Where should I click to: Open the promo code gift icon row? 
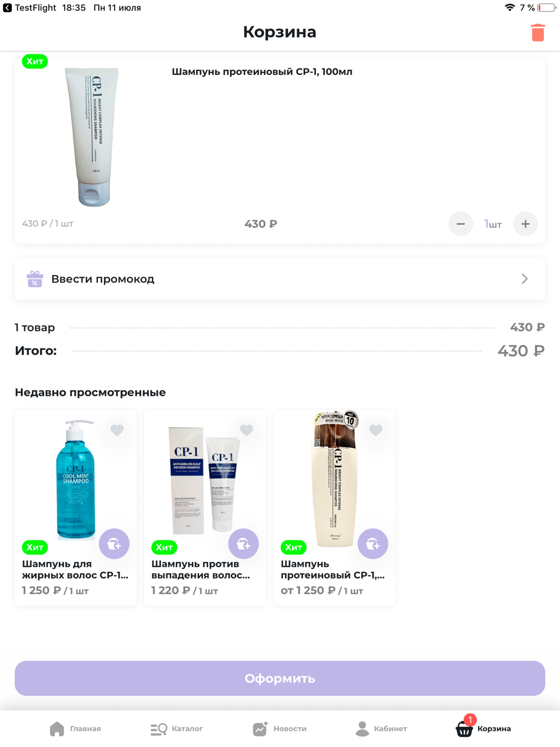(x=280, y=279)
